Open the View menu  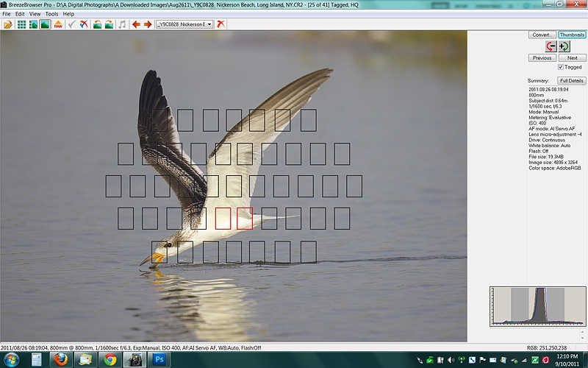click(35, 14)
